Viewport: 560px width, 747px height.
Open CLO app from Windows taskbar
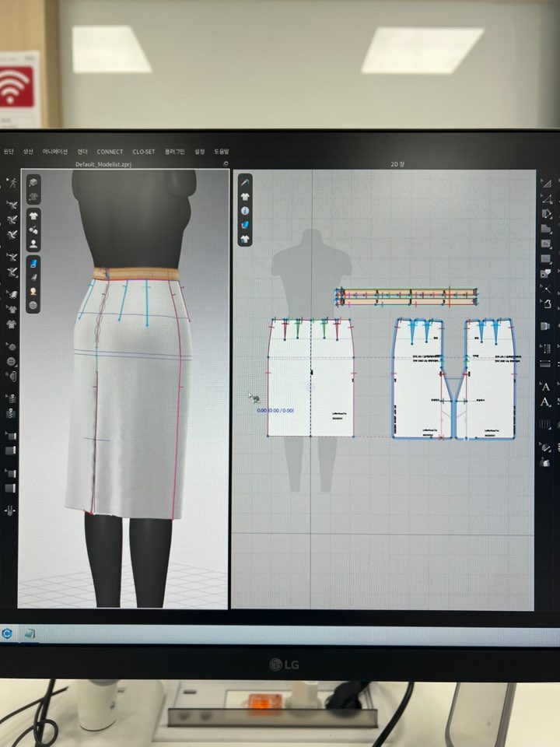point(8,633)
